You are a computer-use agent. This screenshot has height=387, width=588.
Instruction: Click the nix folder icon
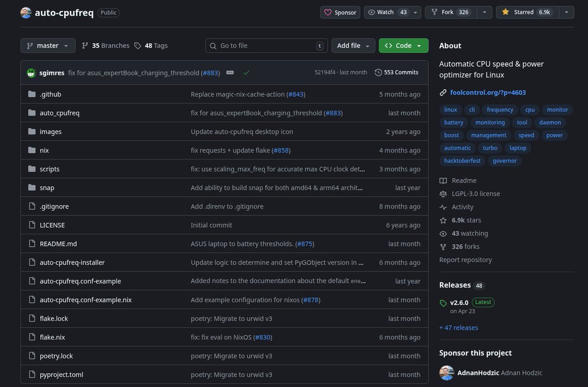(32, 150)
